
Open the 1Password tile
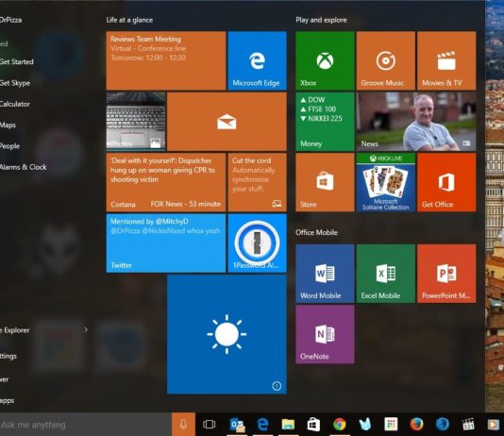257,243
